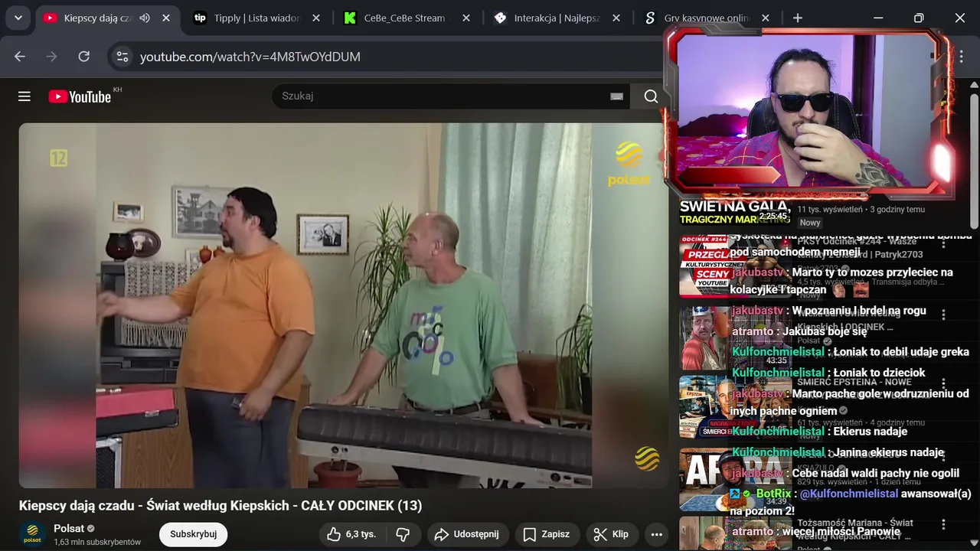Click the Polsat channel avatar
Viewport: 980px width, 551px height.
click(32, 534)
